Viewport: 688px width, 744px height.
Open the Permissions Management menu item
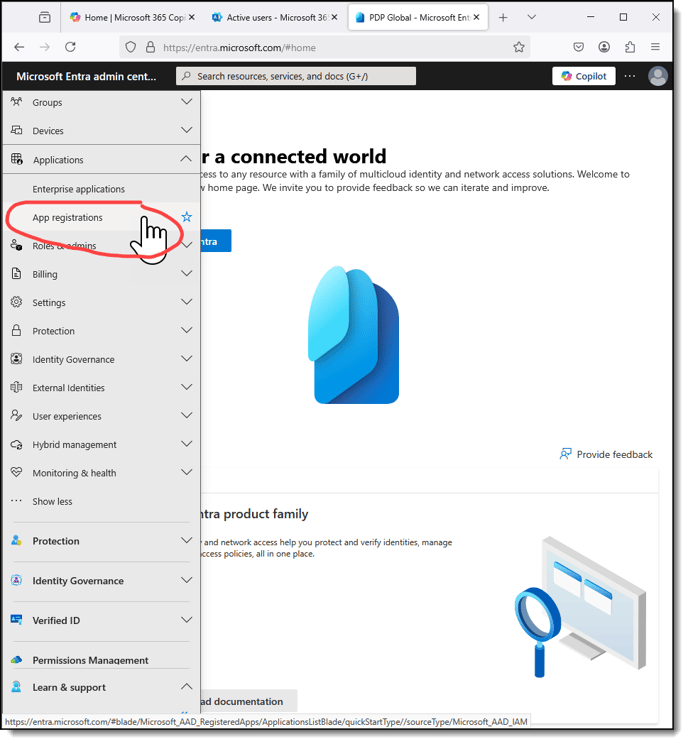[90, 660]
